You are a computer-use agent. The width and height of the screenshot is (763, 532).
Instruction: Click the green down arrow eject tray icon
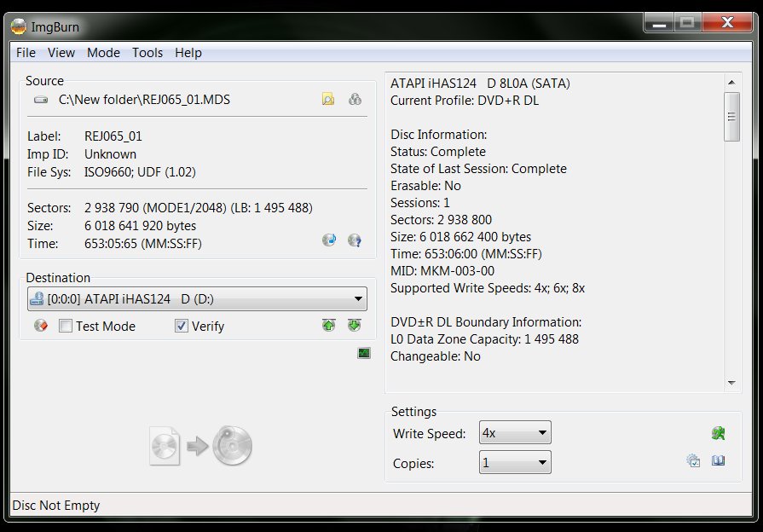355,325
